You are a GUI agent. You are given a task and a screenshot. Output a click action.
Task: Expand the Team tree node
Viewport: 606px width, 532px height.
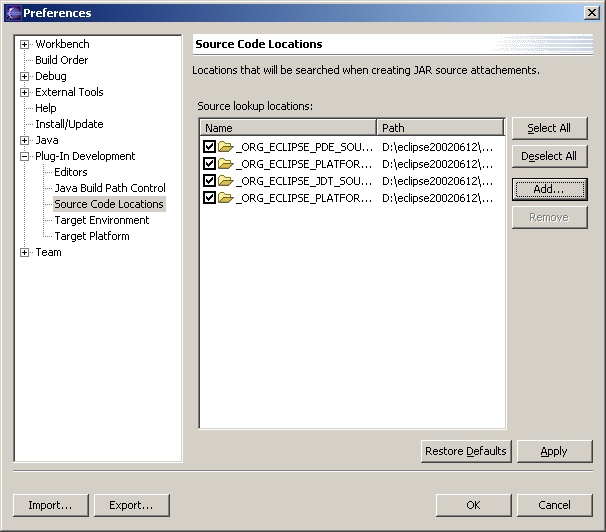25,252
